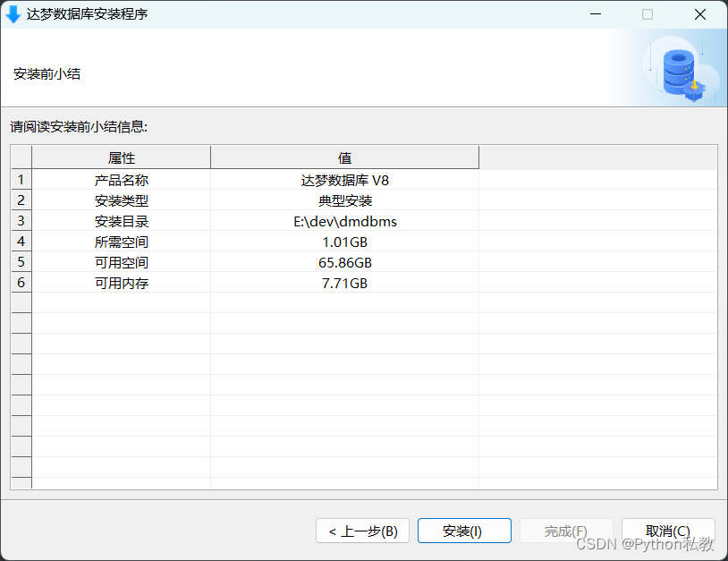The width and height of the screenshot is (728, 561).
Task: Select the value 65.86GB
Action: point(345,262)
